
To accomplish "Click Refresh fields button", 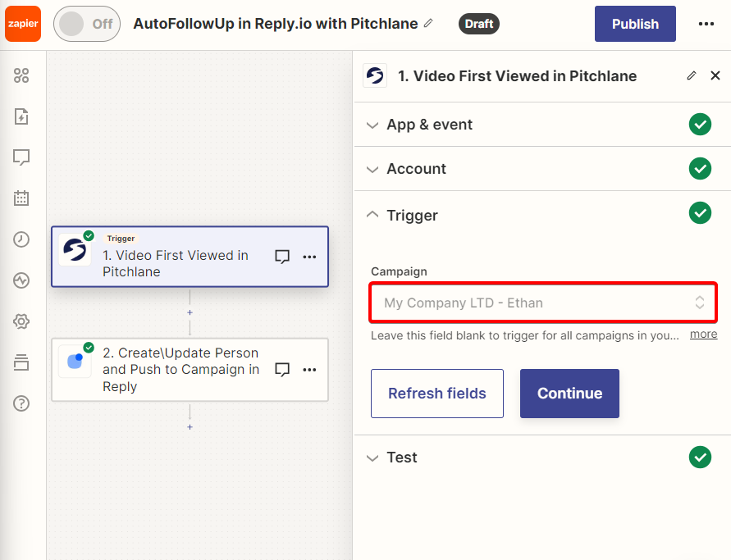I will pyautogui.click(x=436, y=394).
